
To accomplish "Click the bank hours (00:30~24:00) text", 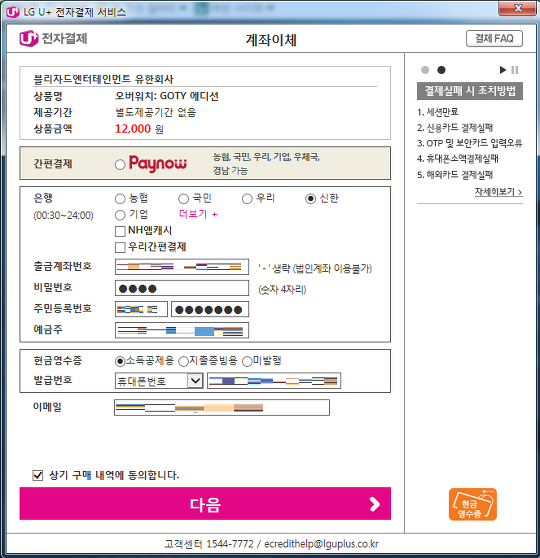I will point(63,216).
